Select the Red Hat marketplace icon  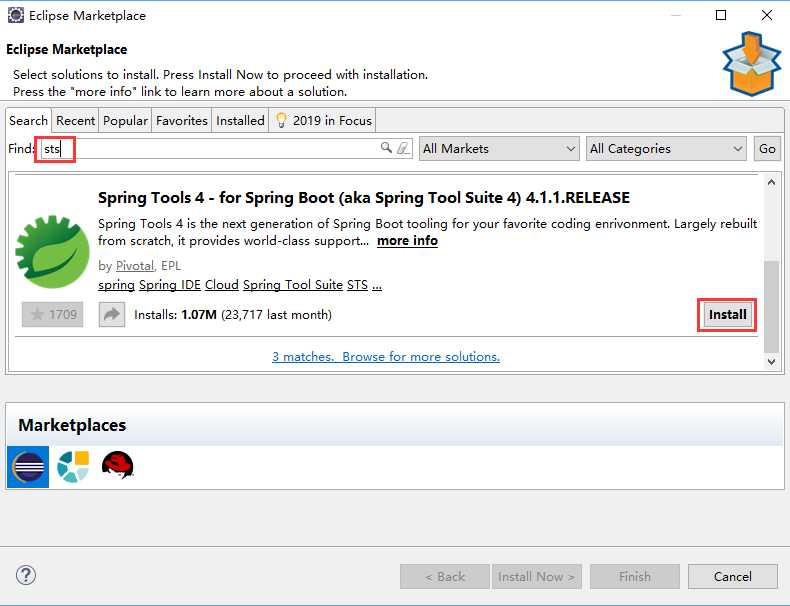[117, 465]
